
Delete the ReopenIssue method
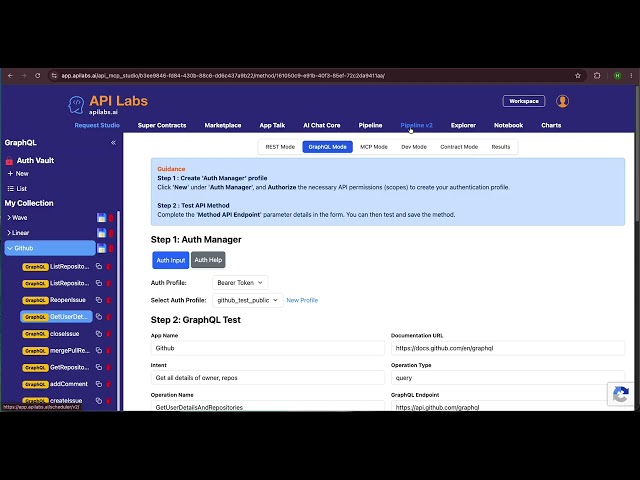(109, 300)
